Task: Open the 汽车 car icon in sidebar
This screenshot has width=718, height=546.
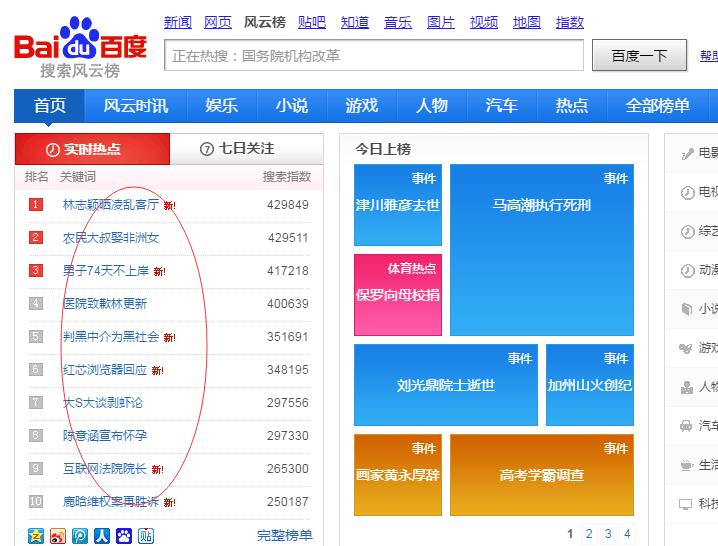Action: pos(686,426)
